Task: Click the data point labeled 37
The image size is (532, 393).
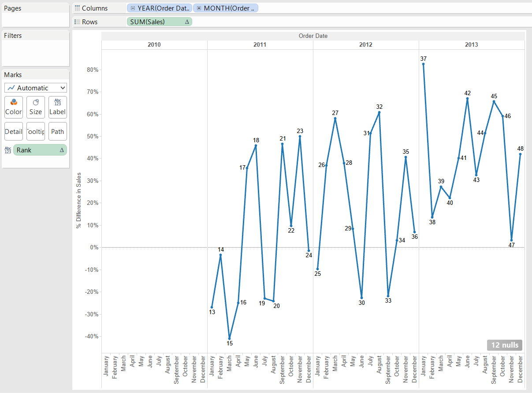Action: coord(423,64)
